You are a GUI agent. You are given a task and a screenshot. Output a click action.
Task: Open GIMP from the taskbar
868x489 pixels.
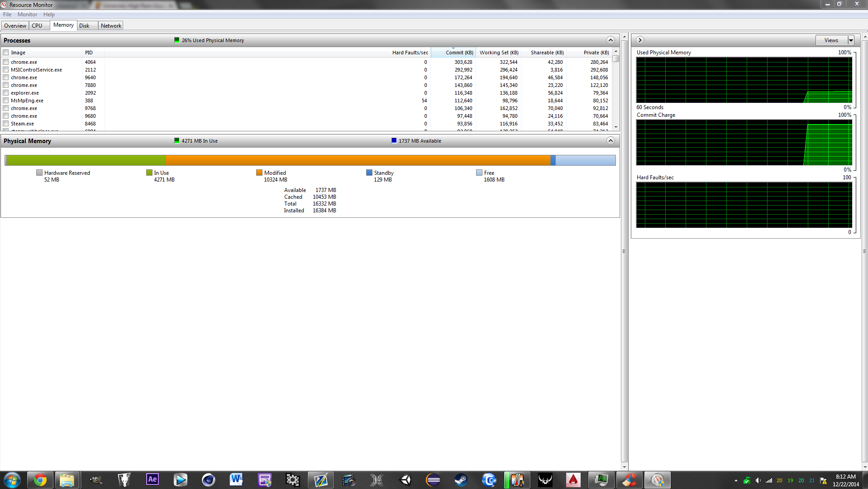point(96,480)
